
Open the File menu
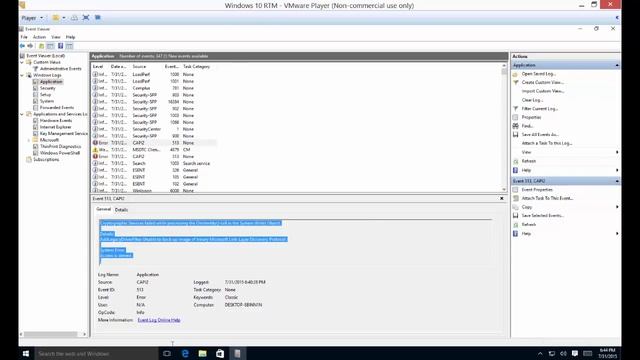point(24,37)
